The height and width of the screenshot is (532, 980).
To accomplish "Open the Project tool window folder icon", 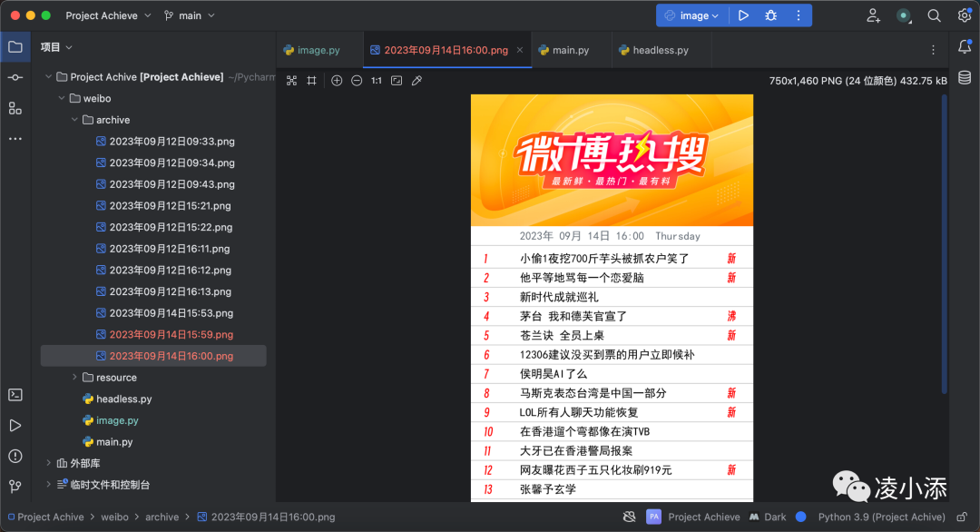I will (x=15, y=47).
